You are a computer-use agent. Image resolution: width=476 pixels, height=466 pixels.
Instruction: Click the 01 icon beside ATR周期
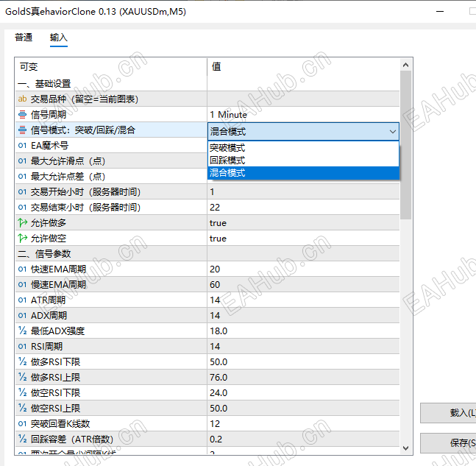[x=22, y=300]
